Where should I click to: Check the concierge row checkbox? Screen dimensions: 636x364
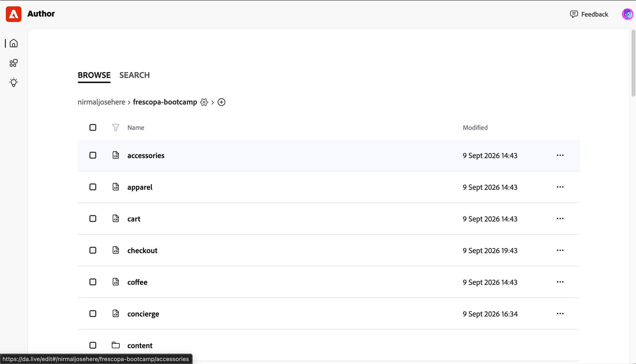tap(93, 314)
